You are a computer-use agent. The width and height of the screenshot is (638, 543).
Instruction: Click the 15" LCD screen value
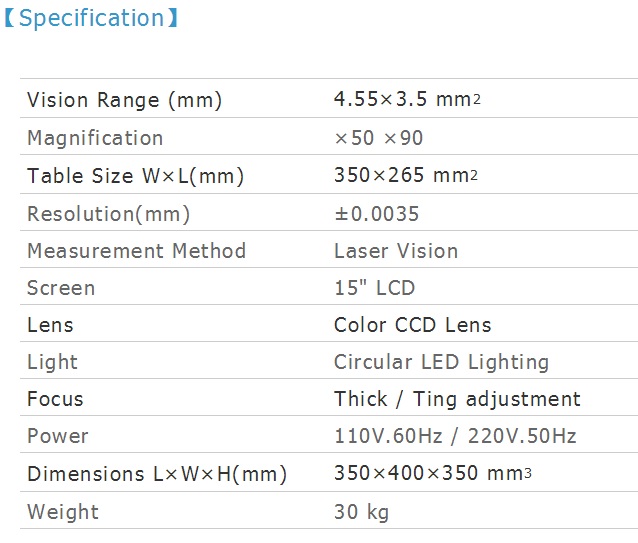click(x=374, y=288)
